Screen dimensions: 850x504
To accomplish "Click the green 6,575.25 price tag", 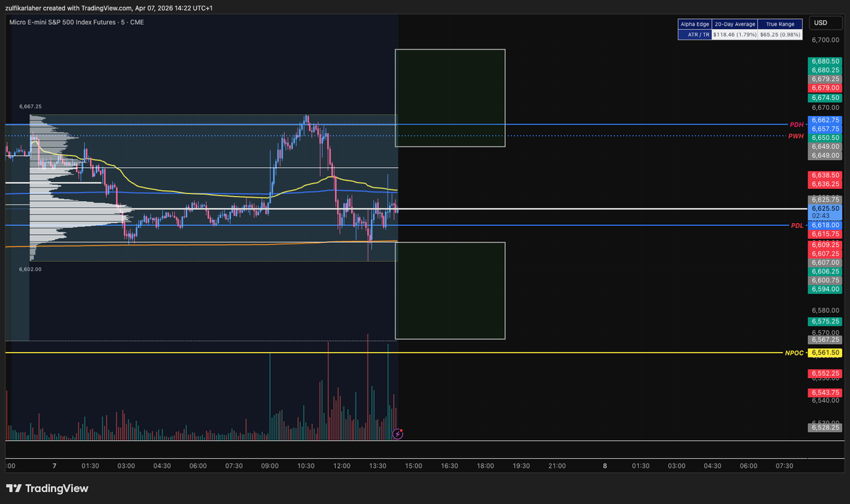I will coord(825,321).
